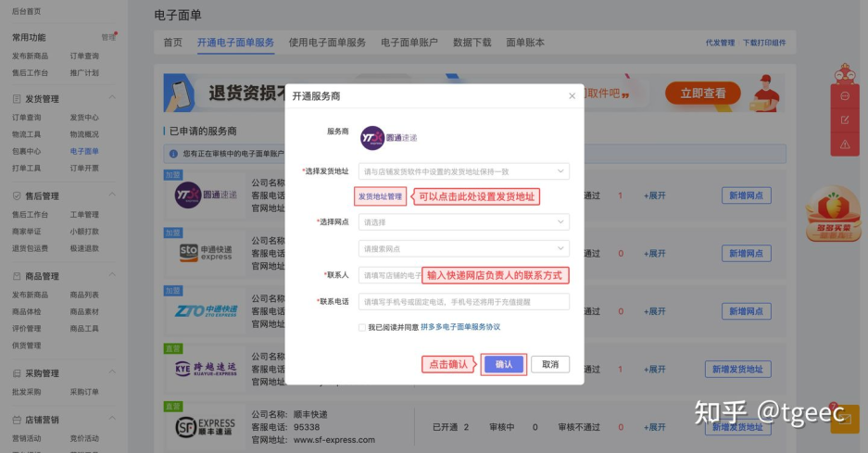
Task: Click the YTO 圆通速递 logo in dialog
Action: pos(388,137)
